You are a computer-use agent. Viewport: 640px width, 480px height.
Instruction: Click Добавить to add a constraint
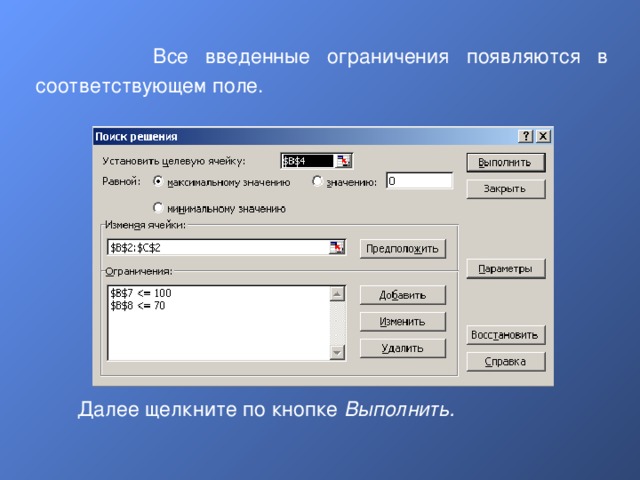click(402, 295)
